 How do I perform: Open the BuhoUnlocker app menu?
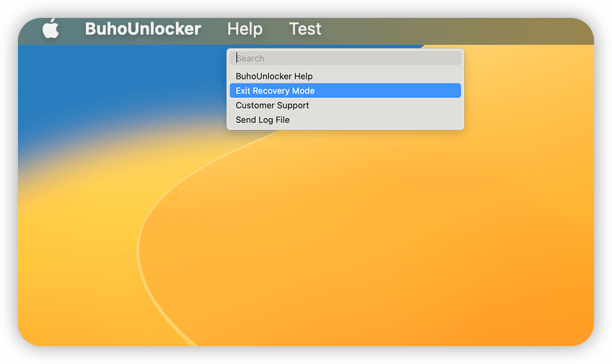pyautogui.click(x=143, y=29)
